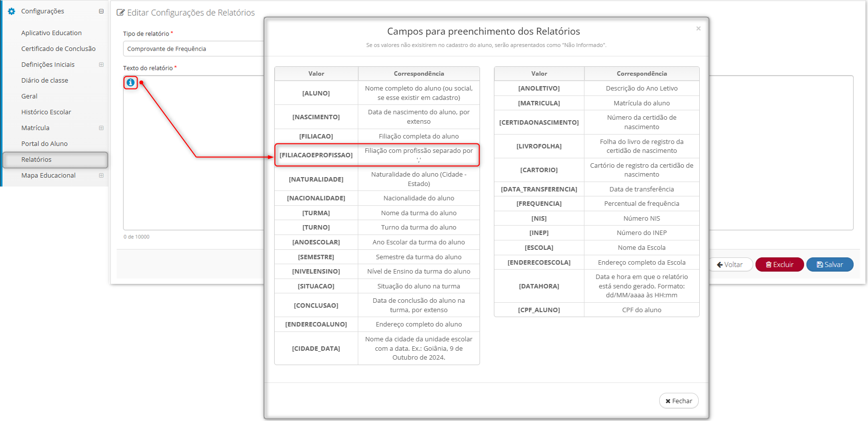
Task: Click the '0 de 10000' character counter
Action: coord(137,237)
